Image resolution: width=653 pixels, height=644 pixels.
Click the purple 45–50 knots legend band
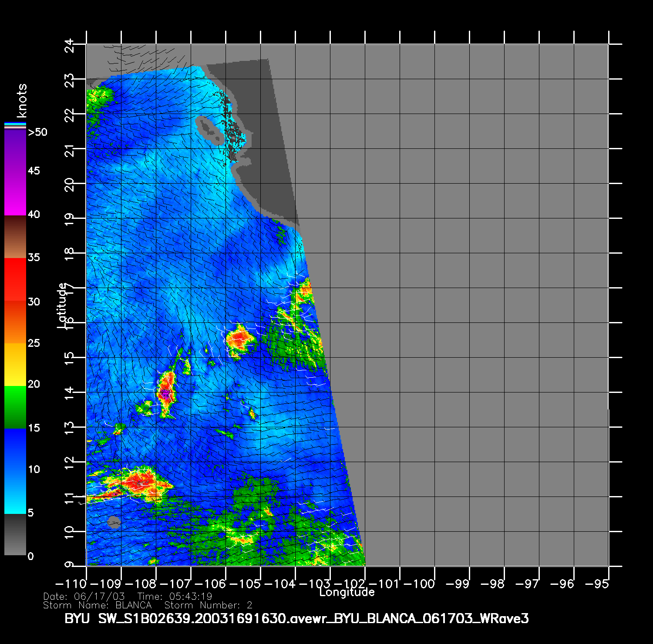pos(15,150)
